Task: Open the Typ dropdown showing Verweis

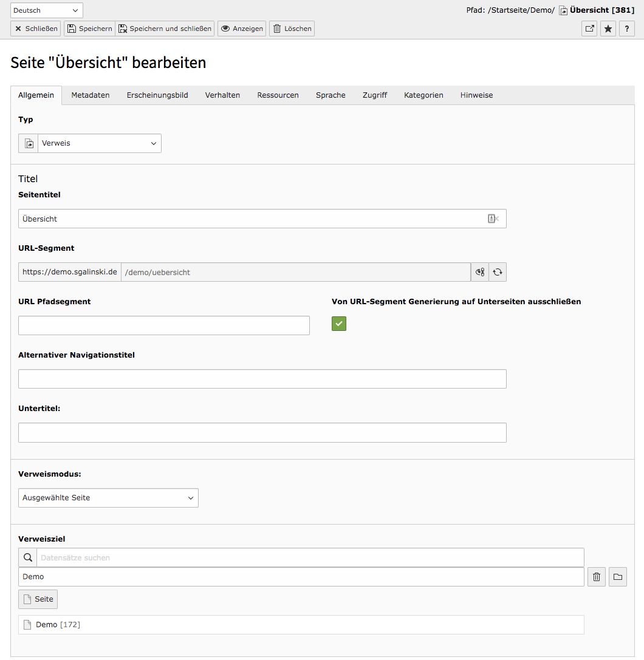Action: tap(99, 143)
